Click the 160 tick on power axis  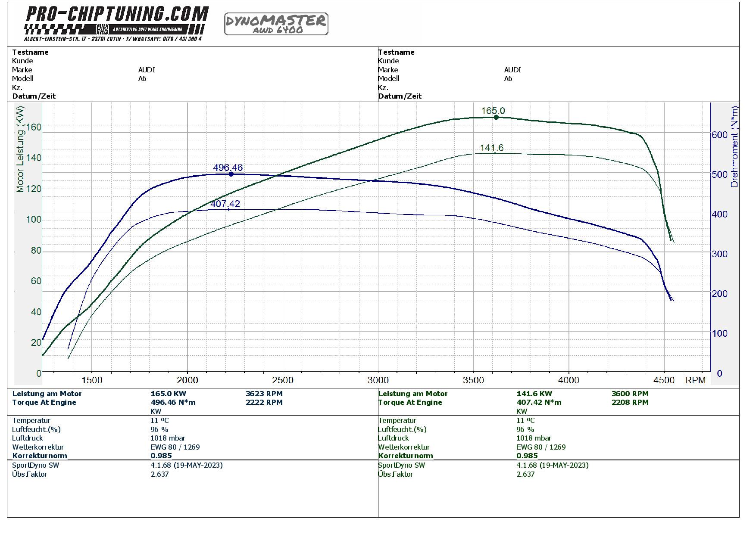[34, 127]
